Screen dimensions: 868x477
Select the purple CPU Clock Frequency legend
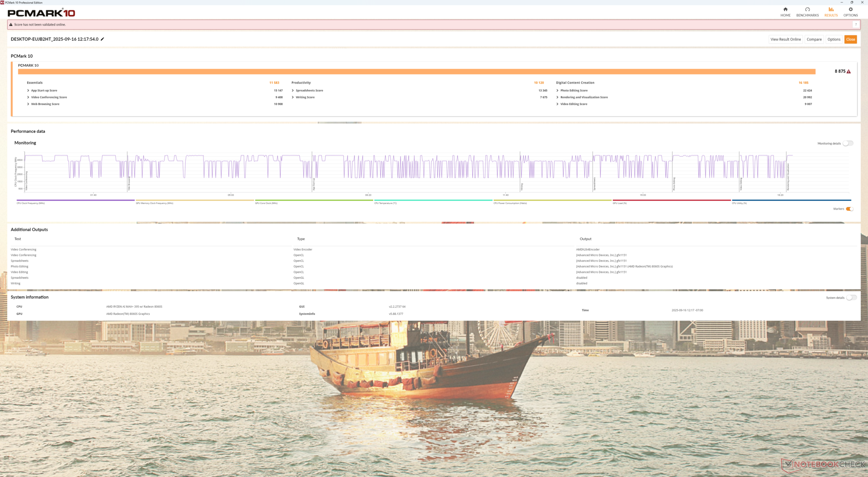pos(75,201)
